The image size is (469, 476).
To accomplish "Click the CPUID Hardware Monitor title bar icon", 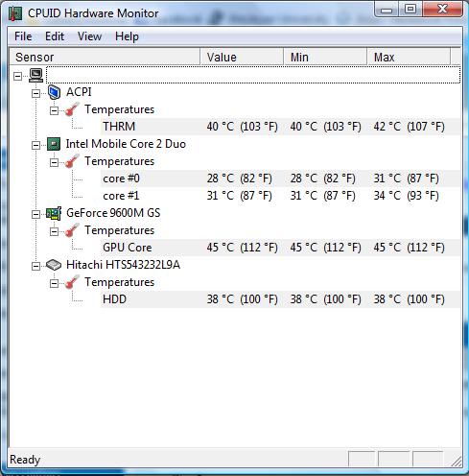I will tap(15, 13).
